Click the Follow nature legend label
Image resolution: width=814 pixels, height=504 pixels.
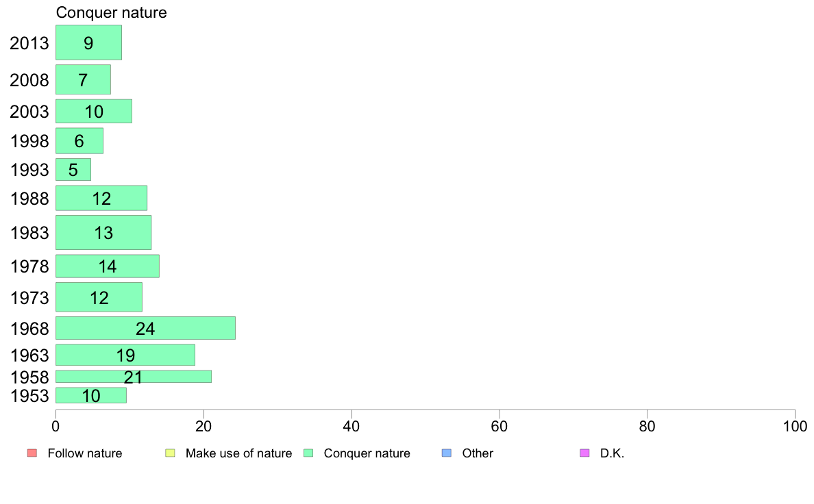[x=84, y=453]
